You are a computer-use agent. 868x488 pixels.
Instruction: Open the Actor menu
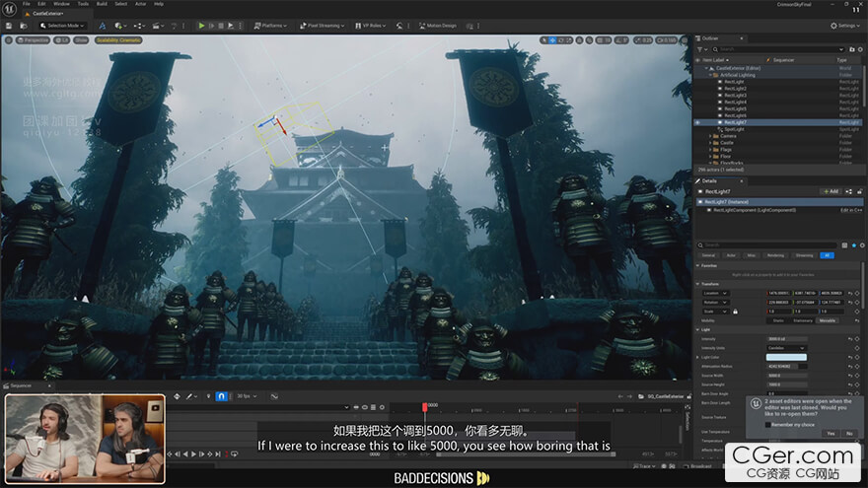tap(141, 4)
